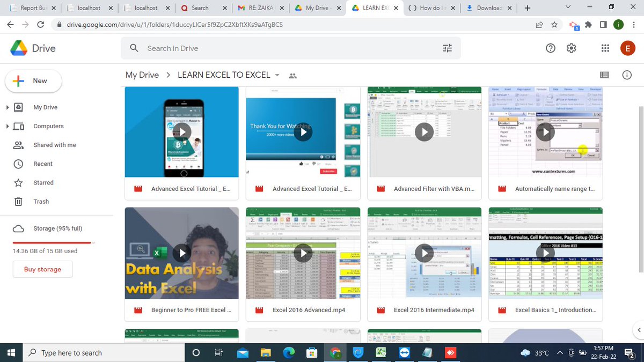This screenshot has height=362, width=644.
Task: Click the Google Drive logo
Action: pos(19,48)
